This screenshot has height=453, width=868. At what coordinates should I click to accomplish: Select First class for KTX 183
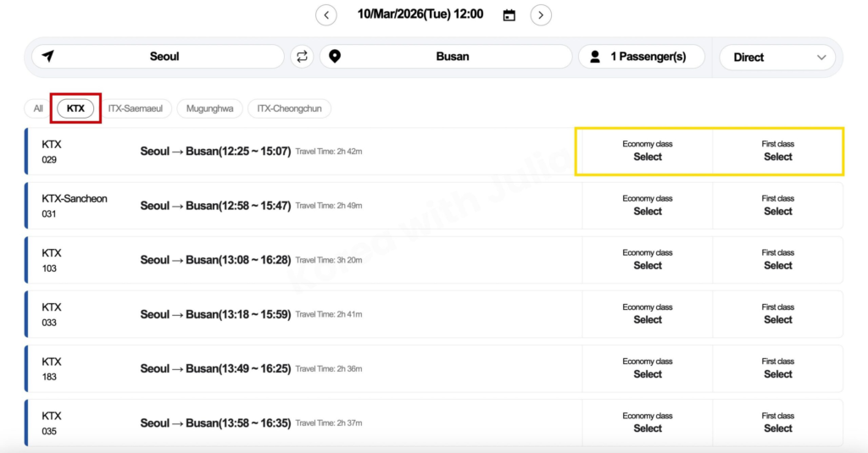pyautogui.click(x=778, y=368)
